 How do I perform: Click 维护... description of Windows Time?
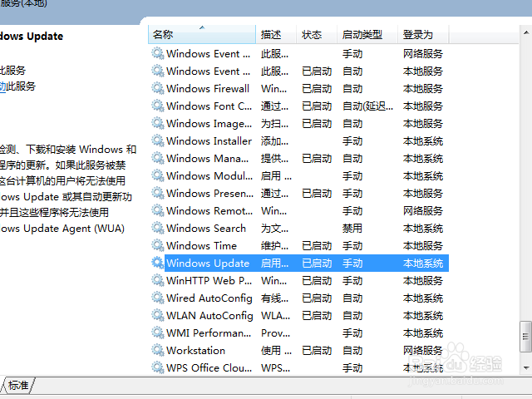(x=275, y=246)
